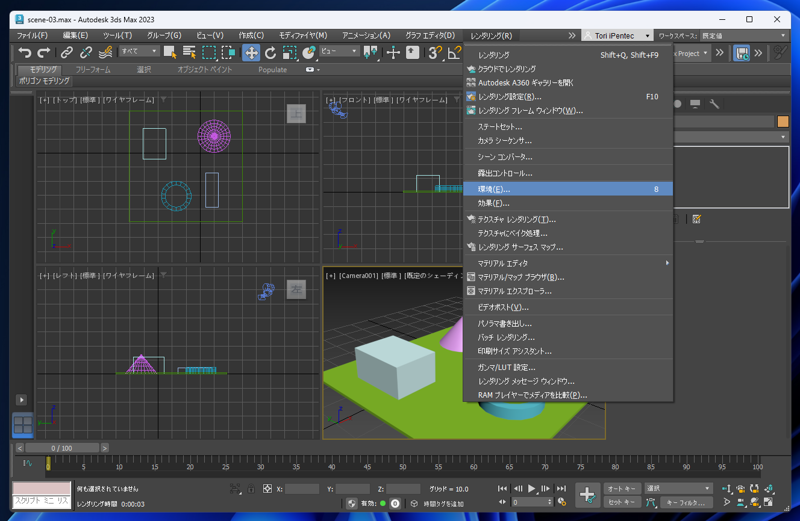The width and height of the screenshot is (800, 521).
Task: Choose 効果(F)... menu entry
Action: 568,203
